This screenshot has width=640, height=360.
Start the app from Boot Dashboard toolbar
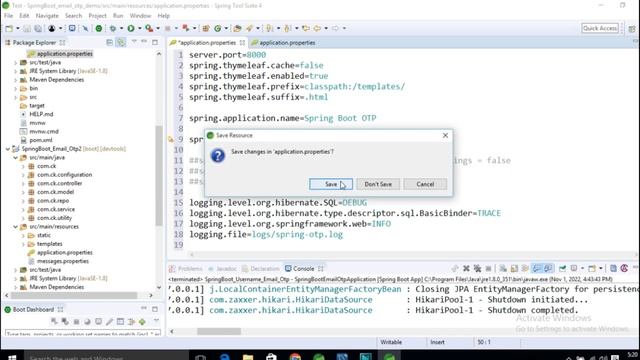pyautogui.click(x=54, y=322)
